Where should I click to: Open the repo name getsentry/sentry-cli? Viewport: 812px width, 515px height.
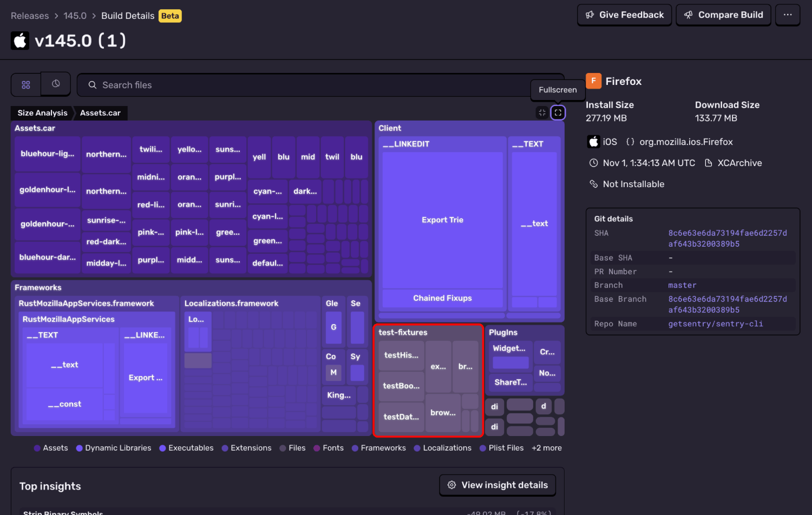pos(715,324)
